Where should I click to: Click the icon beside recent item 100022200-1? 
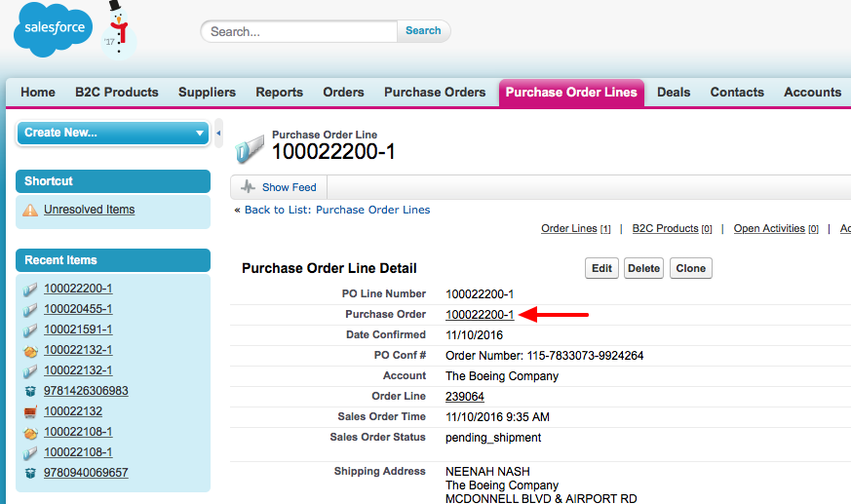coord(30,290)
